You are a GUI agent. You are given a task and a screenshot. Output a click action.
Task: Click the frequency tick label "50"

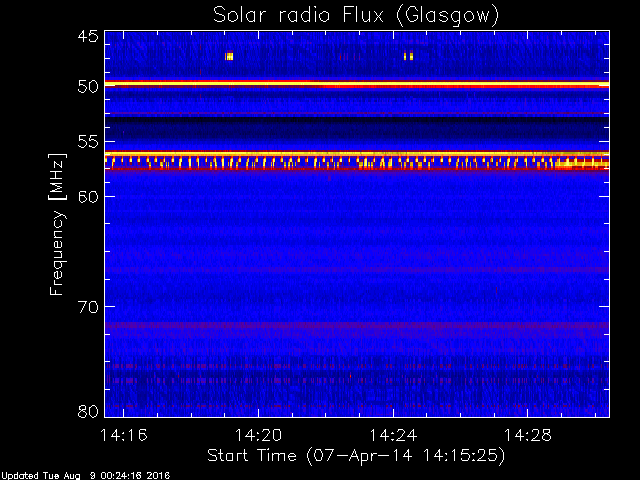click(88, 87)
